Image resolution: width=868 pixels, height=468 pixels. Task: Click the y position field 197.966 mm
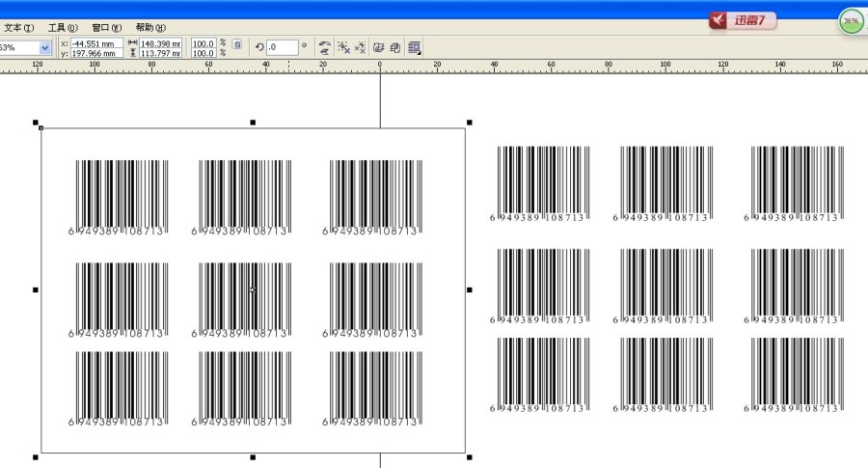[96, 53]
